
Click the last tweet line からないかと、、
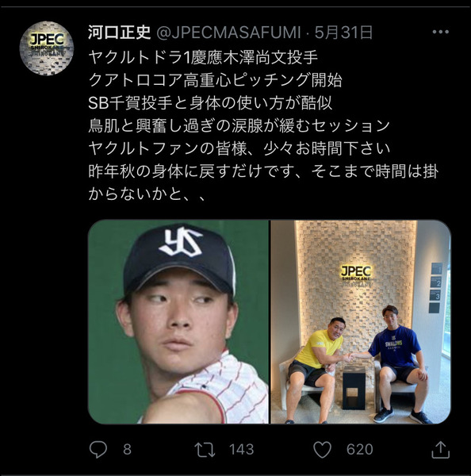point(147,194)
